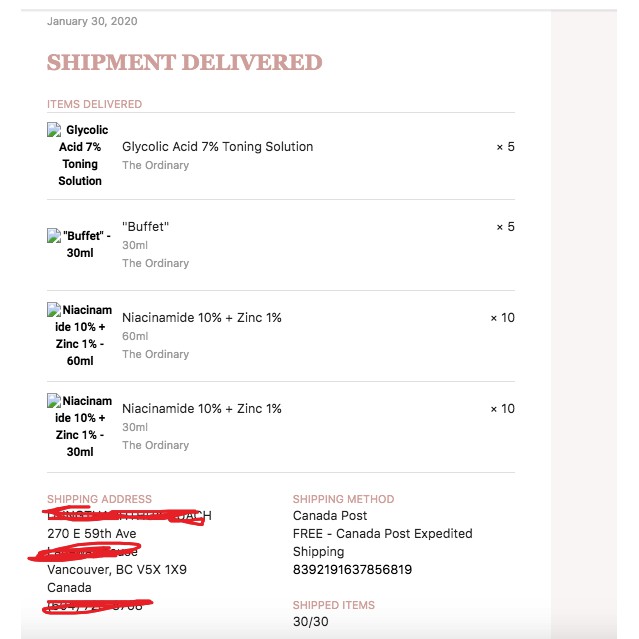
Task: Click the Vancouver, BC V5X 1X9 line
Action: pyautogui.click(x=117, y=570)
